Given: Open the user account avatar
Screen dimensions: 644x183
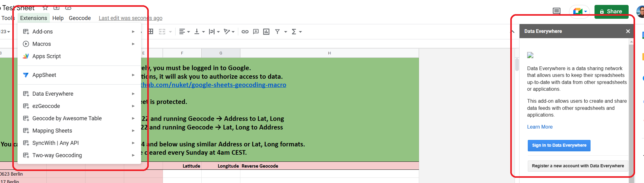Looking at the screenshot, I should click(x=641, y=12).
